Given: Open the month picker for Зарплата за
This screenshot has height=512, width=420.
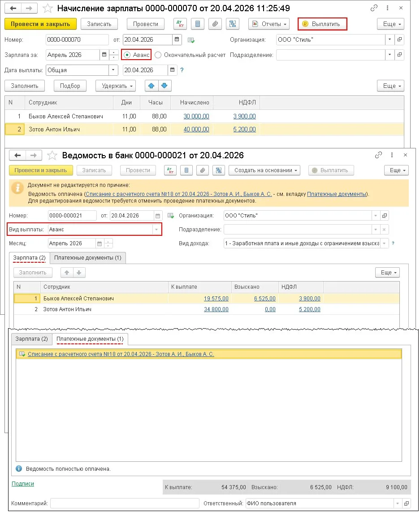Looking at the screenshot, I should (x=104, y=55).
